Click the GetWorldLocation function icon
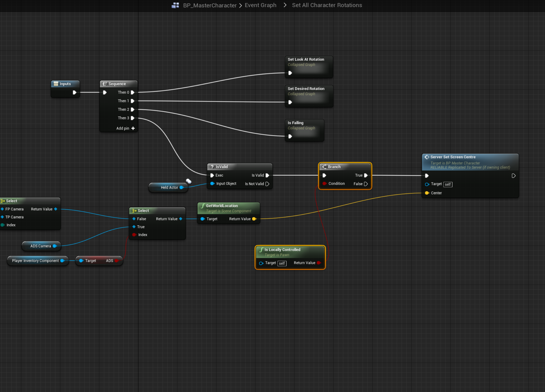Image resolution: width=545 pixels, height=392 pixels. [202, 206]
